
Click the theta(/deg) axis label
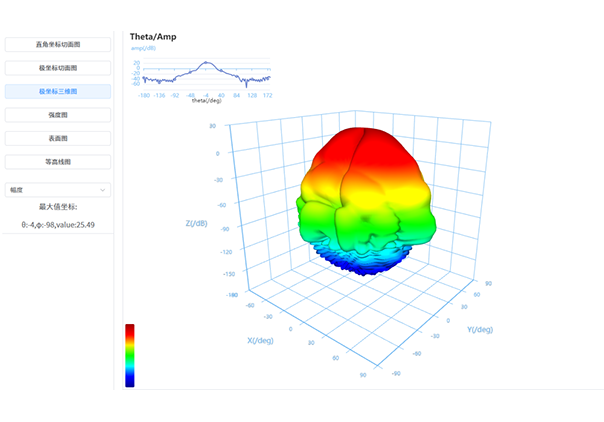tap(206, 101)
